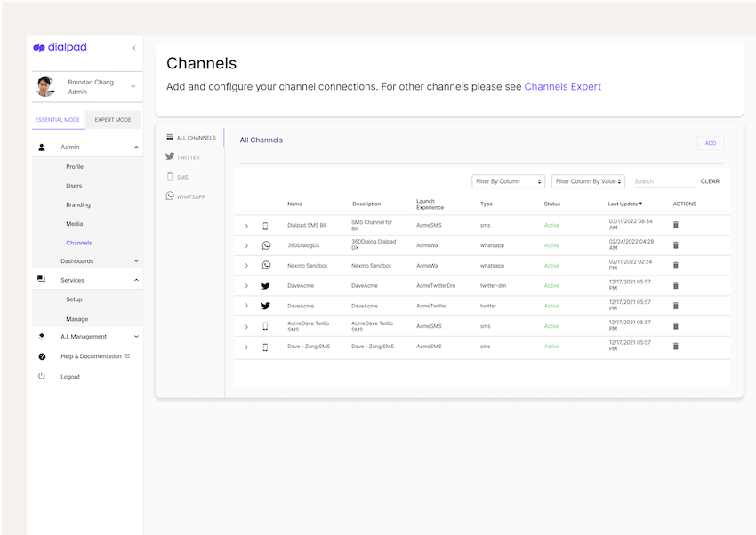Click Twitter bird icon in AcmeTwitterDm row
The height and width of the screenshot is (535, 756).
point(266,286)
